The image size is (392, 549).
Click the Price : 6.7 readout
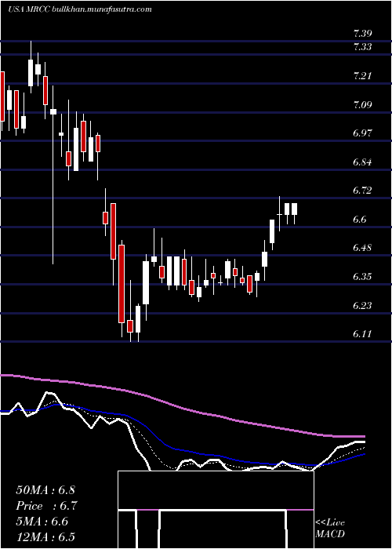pyautogui.click(x=46, y=506)
